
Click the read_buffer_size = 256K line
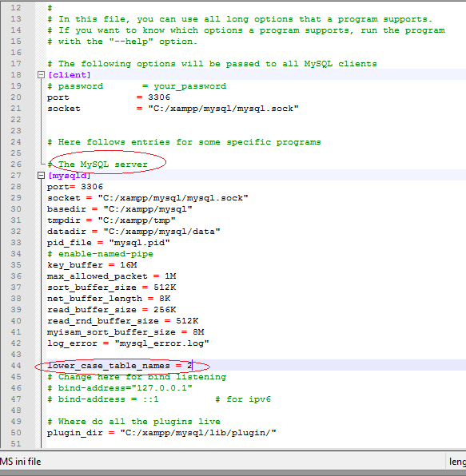pyautogui.click(x=111, y=310)
